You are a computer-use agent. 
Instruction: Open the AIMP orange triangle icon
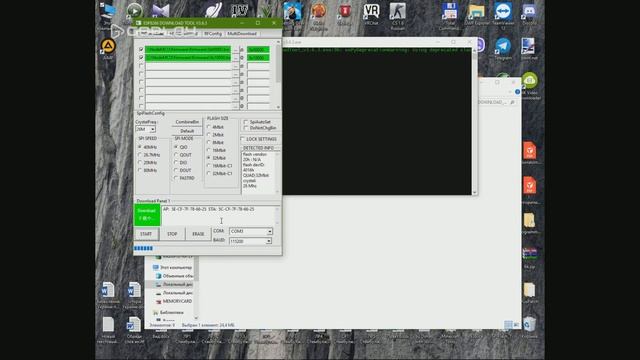pyautogui.click(x=108, y=46)
